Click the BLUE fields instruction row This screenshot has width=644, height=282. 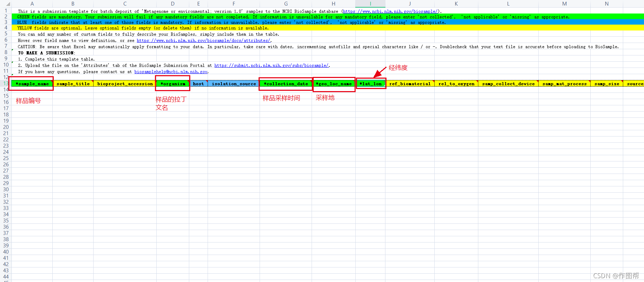pyautogui.click(x=328, y=23)
